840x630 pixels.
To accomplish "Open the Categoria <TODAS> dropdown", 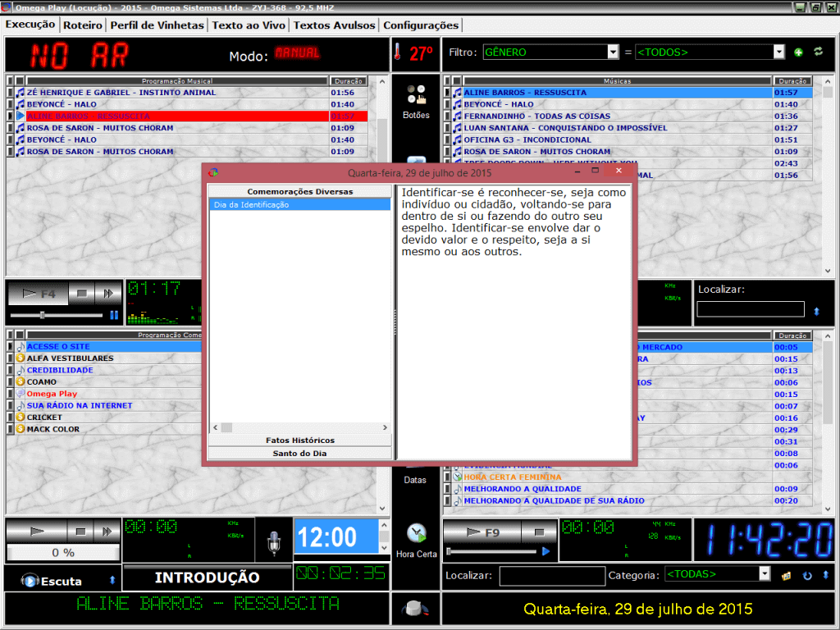I will [x=765, y=573].
